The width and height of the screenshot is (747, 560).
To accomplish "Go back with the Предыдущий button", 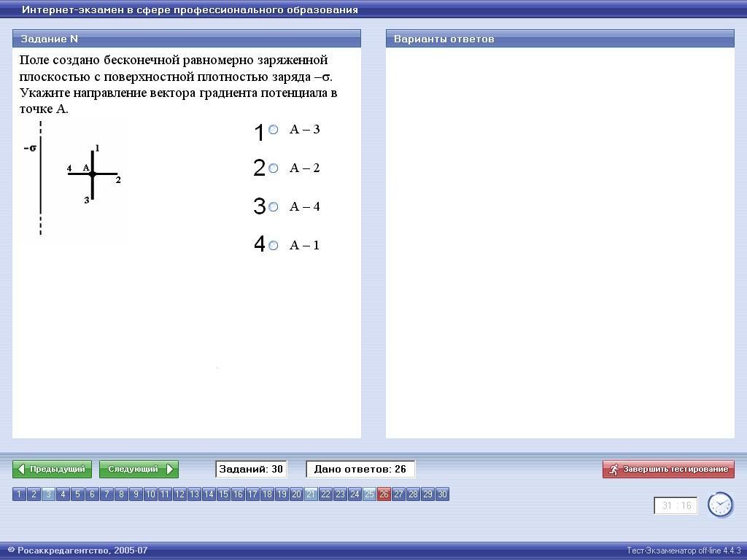I will pyautogui.click(x=52, y=469).
